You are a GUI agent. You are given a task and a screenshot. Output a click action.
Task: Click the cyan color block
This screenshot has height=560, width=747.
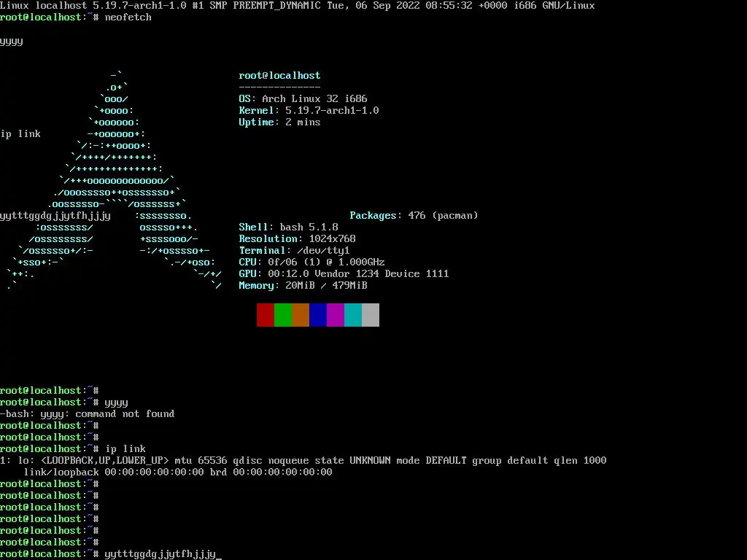(x=353, y=315)
